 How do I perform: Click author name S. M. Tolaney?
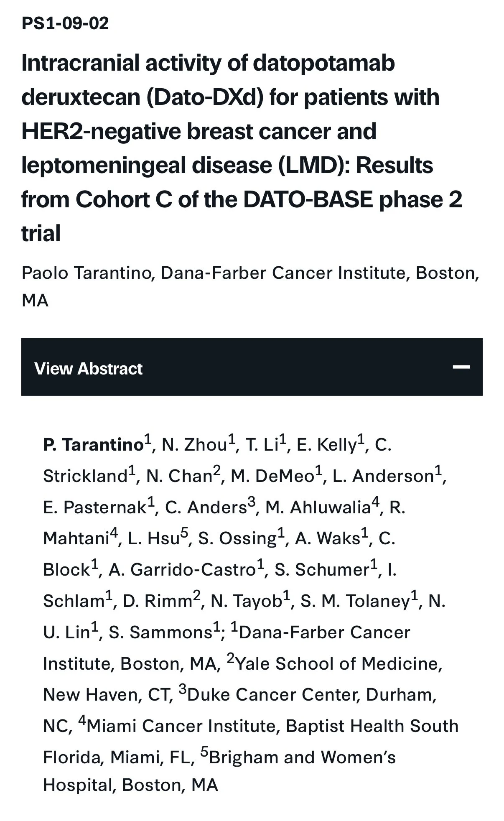[355, 601]
